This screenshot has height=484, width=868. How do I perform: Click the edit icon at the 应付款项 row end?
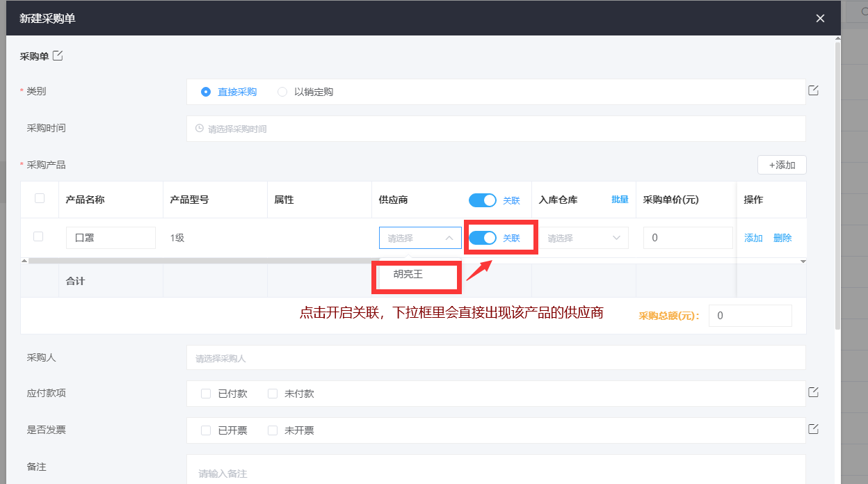click(x=813, y=392)
